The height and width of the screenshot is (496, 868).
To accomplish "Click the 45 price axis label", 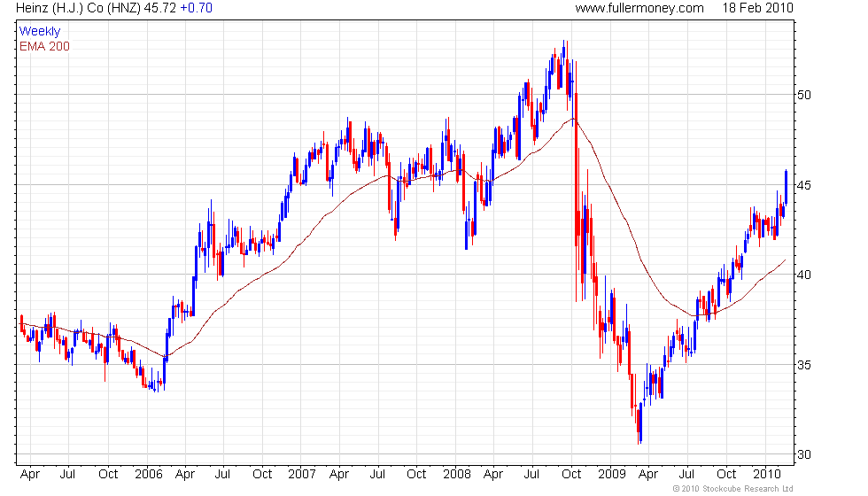I will click(804, 185).
